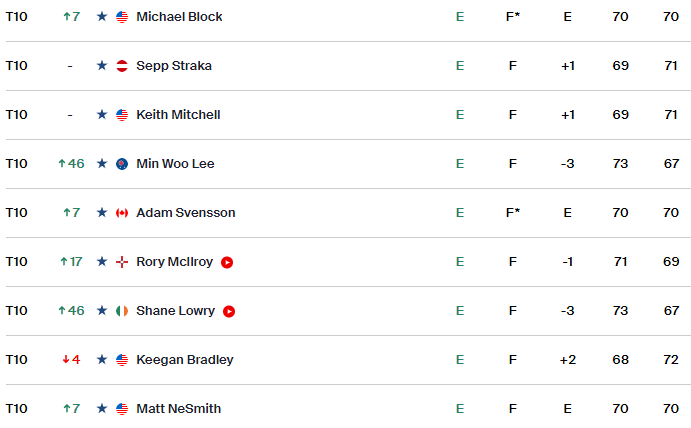This screenshot has height=428, width=691.
Task: Play Rory McIlroy video highlights icon
Action: pyautogui.click(x=227, y=262)
